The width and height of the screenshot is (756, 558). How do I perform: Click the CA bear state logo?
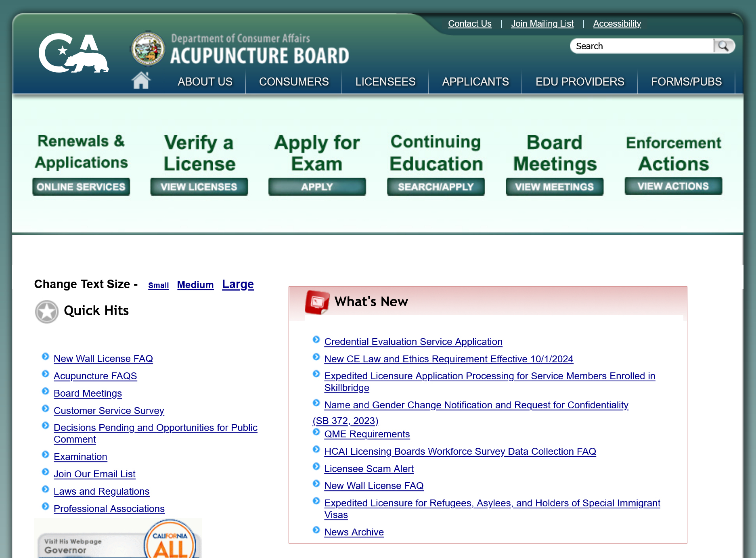pos(73,53)
